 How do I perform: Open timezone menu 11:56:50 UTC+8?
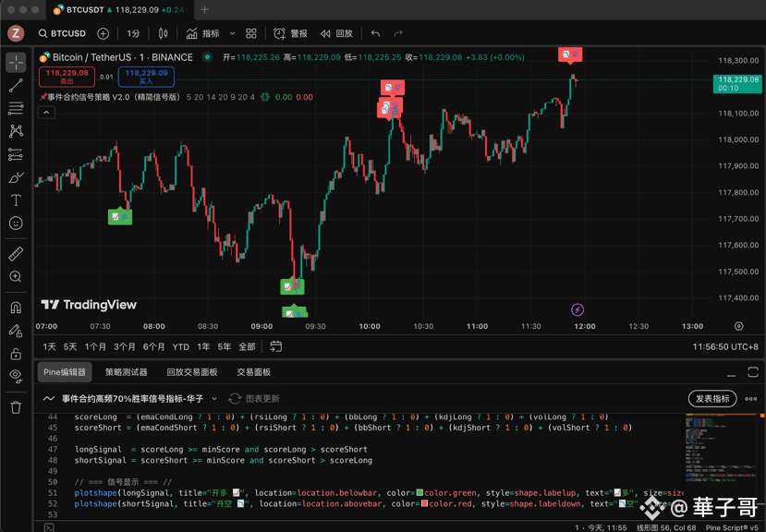[725, 347]
